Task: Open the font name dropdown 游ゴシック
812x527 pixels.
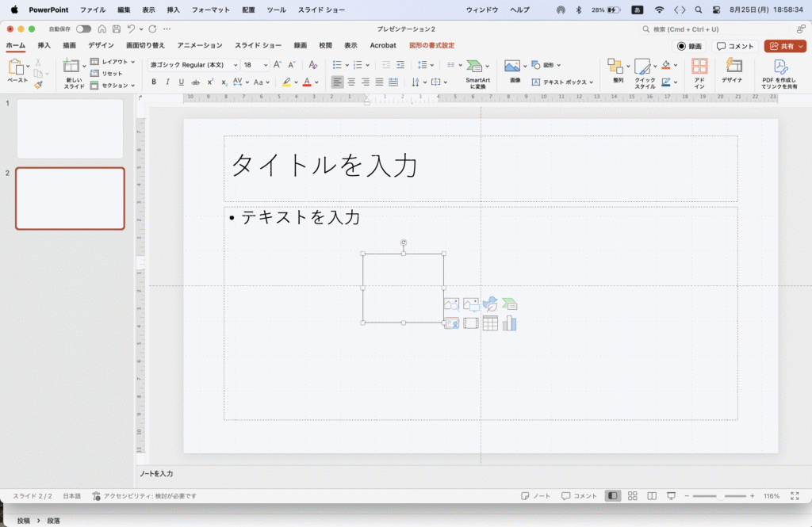Action: click(194, 65)
